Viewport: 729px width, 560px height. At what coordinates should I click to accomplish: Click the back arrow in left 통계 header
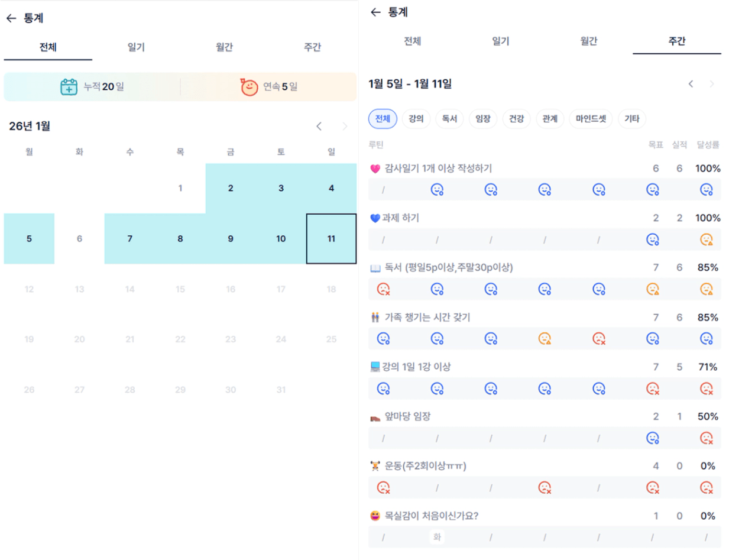(x=11, y=18)
